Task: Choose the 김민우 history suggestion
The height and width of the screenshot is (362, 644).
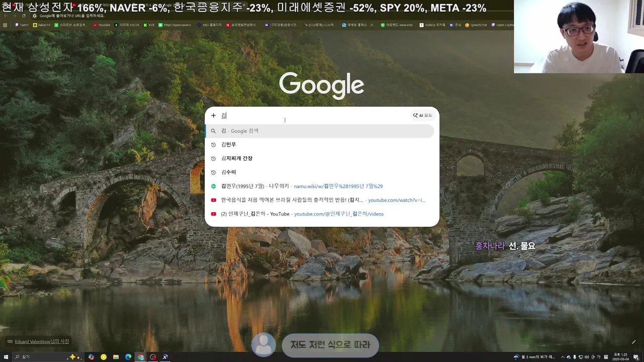Action: click(x=319, y=145)
